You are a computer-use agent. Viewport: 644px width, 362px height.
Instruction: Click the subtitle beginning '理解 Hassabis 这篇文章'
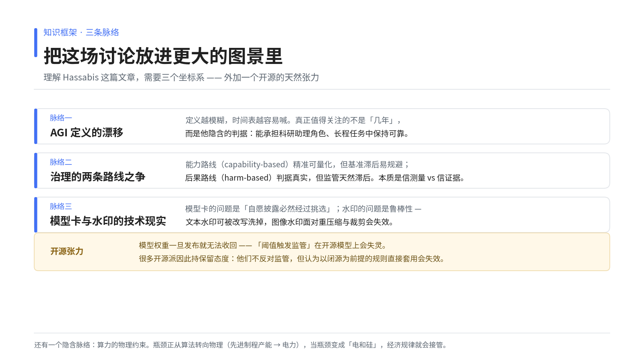click(x=181, y=77)
